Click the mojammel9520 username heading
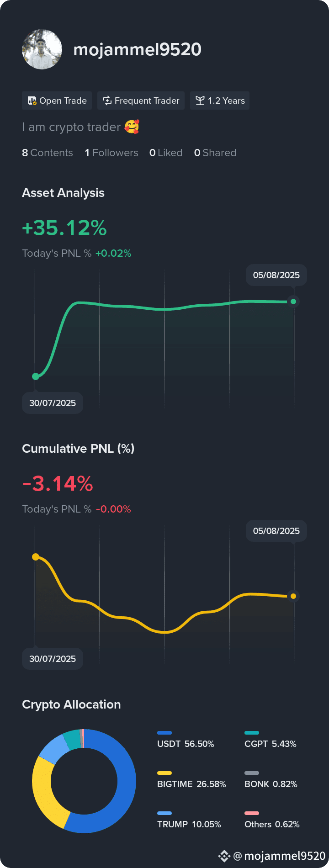 (x=137, y=49)
